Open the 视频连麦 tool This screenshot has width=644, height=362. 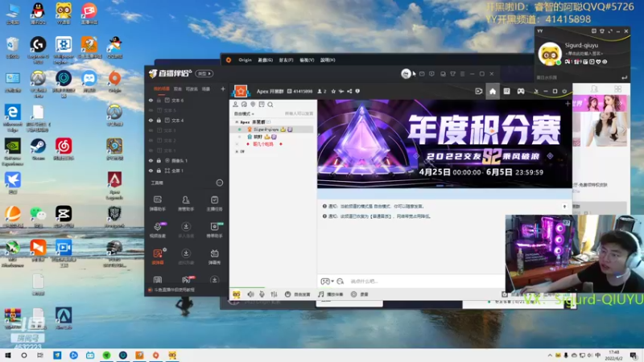(x=158, y=230)
